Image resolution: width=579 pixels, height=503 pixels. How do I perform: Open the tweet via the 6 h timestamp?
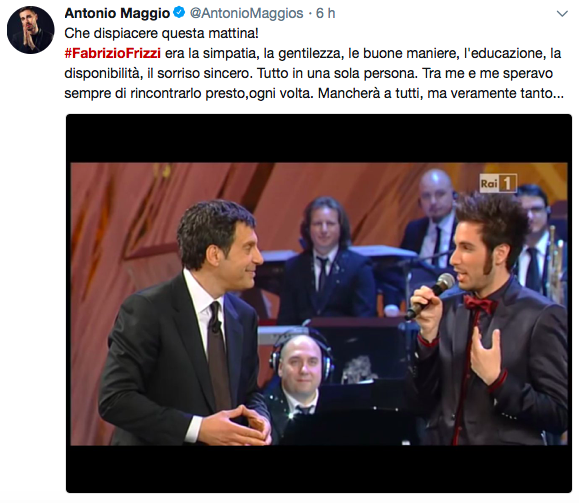[326, 13]
